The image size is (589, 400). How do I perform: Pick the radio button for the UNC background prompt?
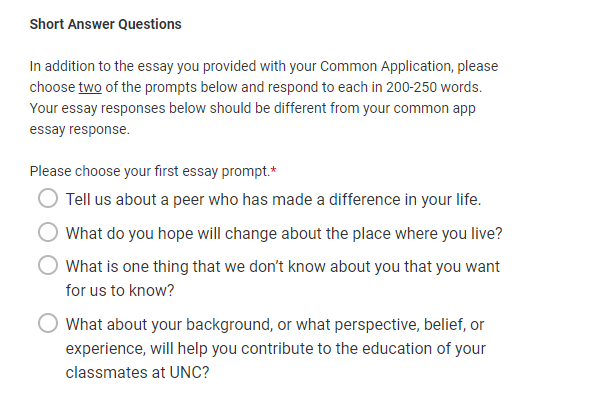tap(48, 323)
